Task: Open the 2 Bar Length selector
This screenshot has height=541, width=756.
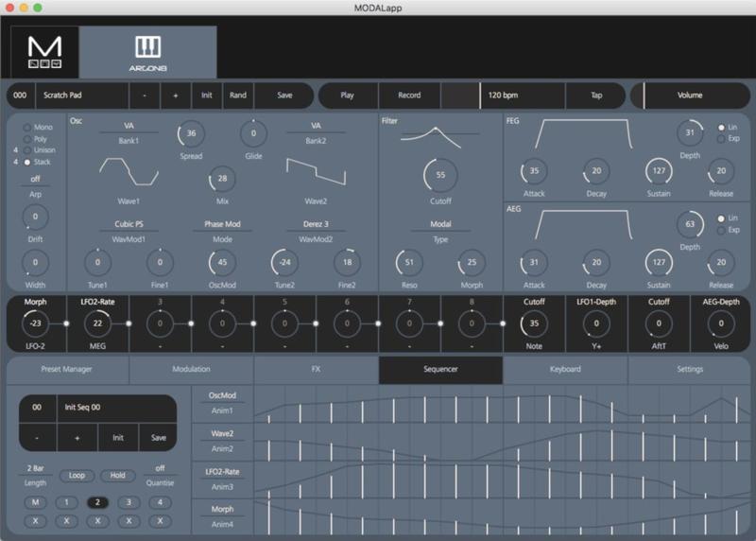Action: pos(35,468)
